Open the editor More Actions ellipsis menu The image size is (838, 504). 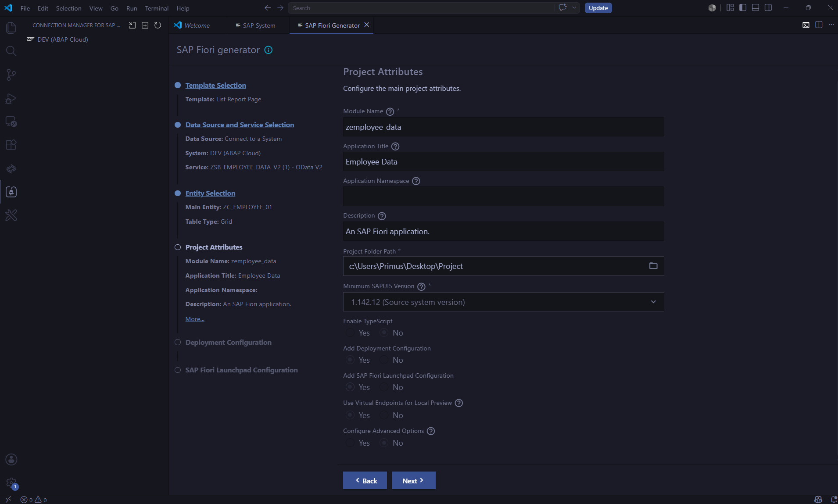(x=831, y=25)
